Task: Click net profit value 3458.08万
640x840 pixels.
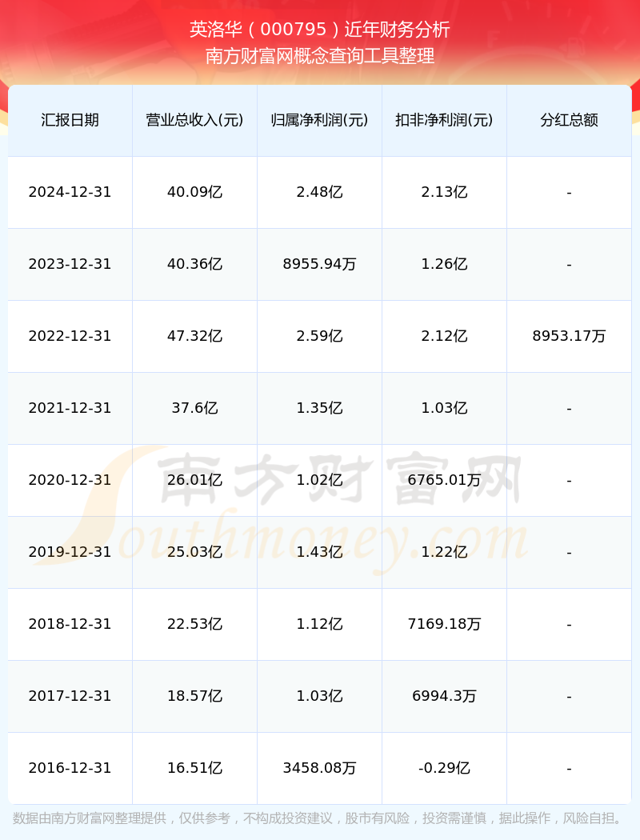Action: [320, 768]
